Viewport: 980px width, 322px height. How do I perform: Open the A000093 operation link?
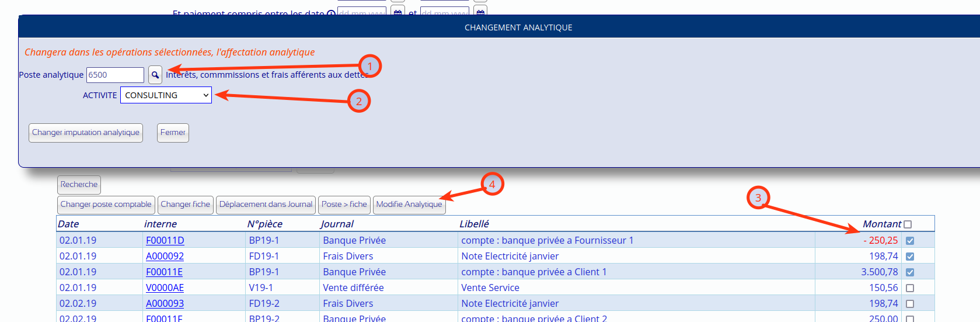(x=165, y=304)
